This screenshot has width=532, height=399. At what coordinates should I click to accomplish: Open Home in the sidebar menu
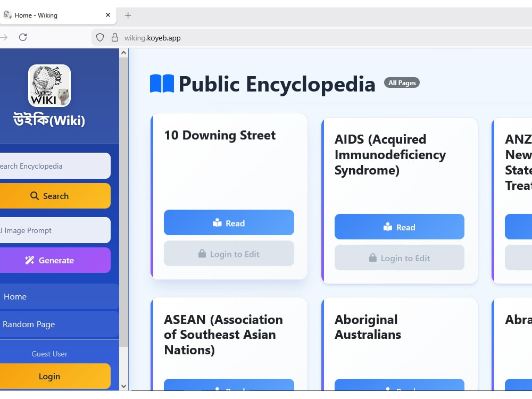click(59, 296)
